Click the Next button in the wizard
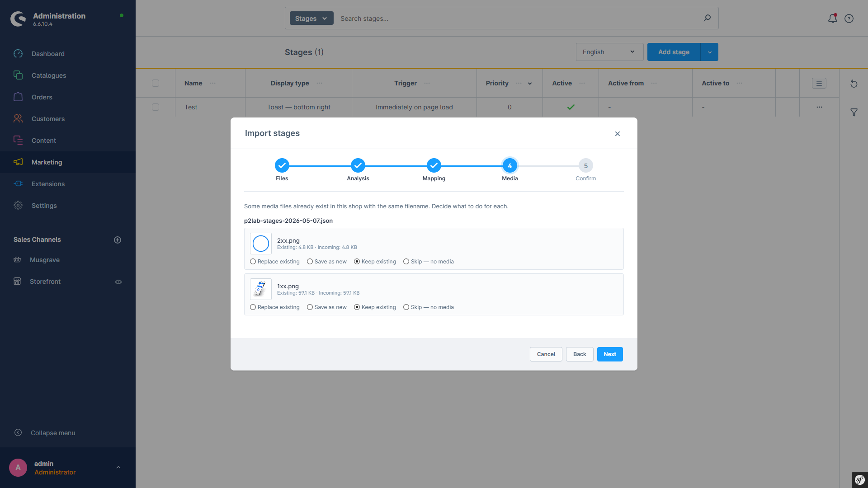The width and height of the screenshot is (868, 488). 610,354
